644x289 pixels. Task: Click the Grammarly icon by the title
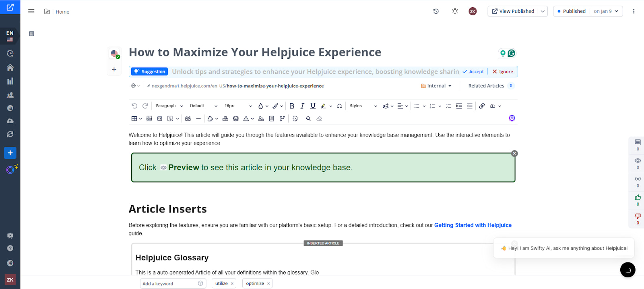[512, 53]
